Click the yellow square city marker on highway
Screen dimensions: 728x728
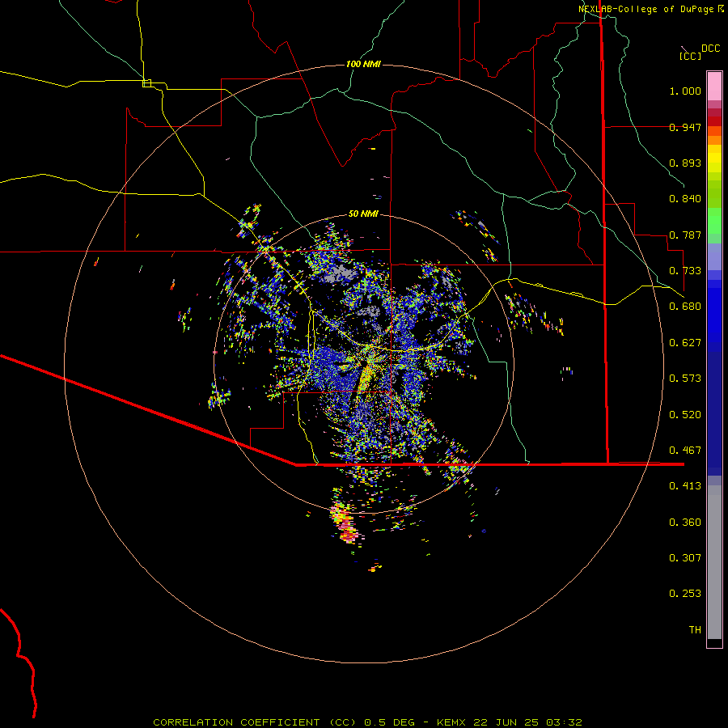click(x=146, y=83)
